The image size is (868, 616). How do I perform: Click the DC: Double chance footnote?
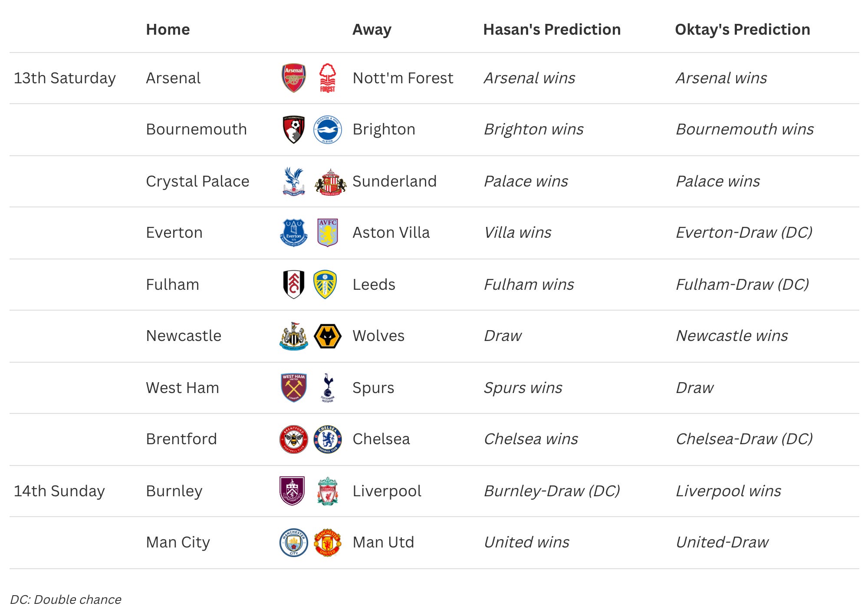(66, 600)
